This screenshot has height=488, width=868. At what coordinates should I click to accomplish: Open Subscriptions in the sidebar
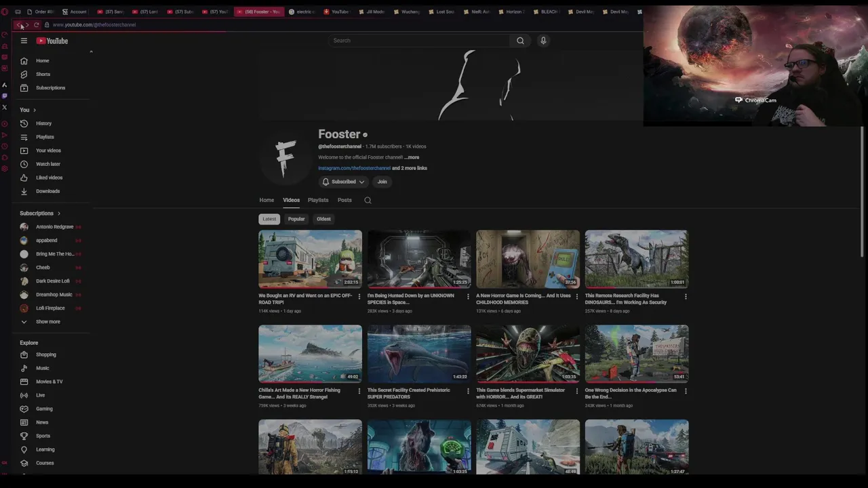[51, 88]
